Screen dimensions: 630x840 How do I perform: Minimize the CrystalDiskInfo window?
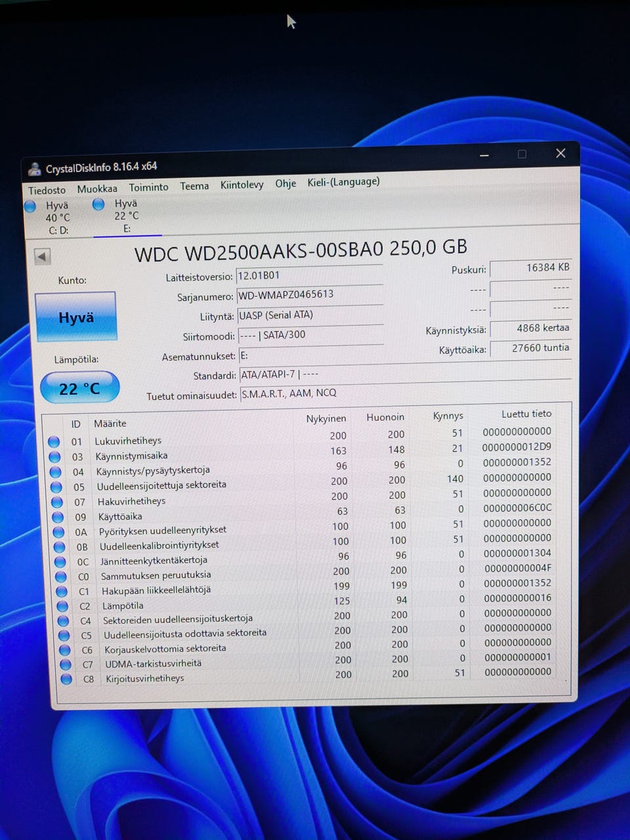484,155
